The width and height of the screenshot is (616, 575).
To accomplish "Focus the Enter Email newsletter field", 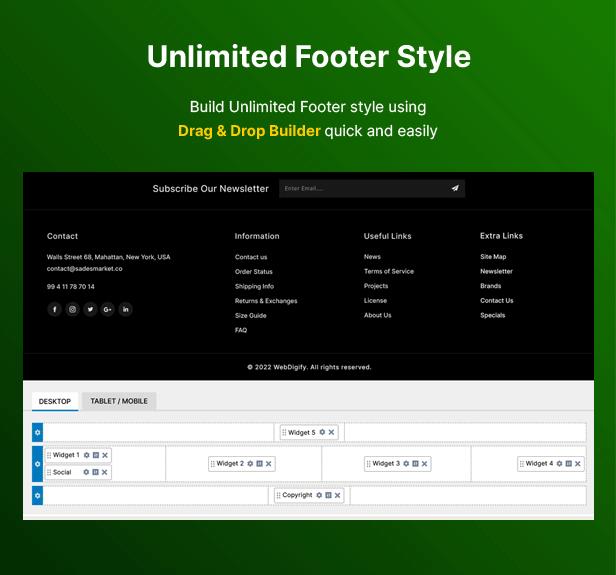I will (x=372, y=189).
